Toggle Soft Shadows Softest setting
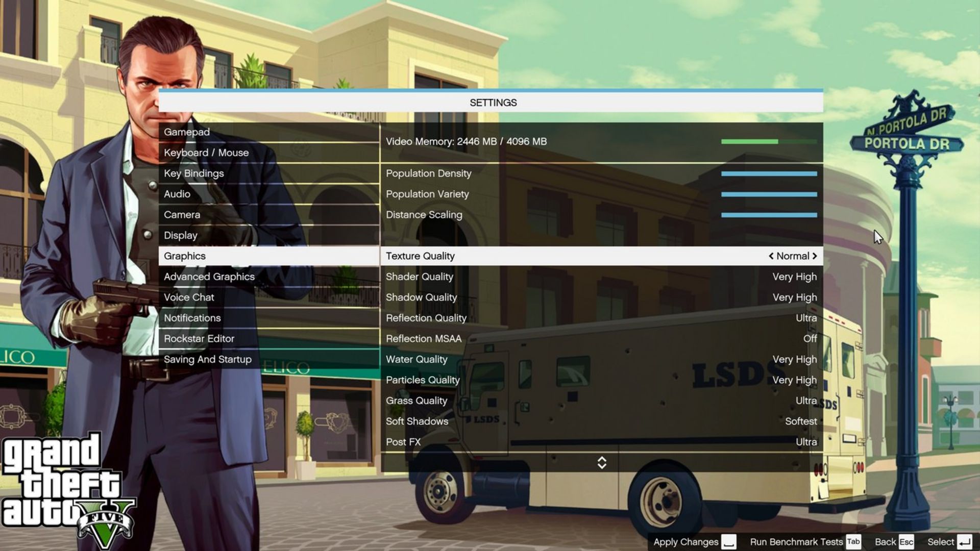 (x=801, y=420)
